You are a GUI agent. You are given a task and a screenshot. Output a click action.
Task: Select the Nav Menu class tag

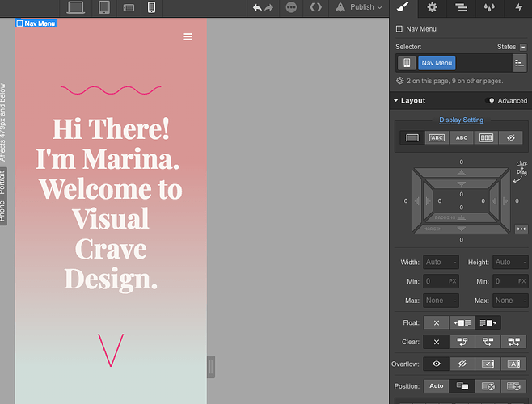(437, 63)
